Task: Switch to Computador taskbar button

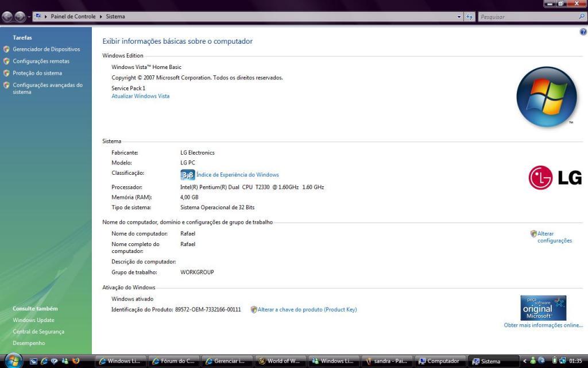Action: pos(440,361)
